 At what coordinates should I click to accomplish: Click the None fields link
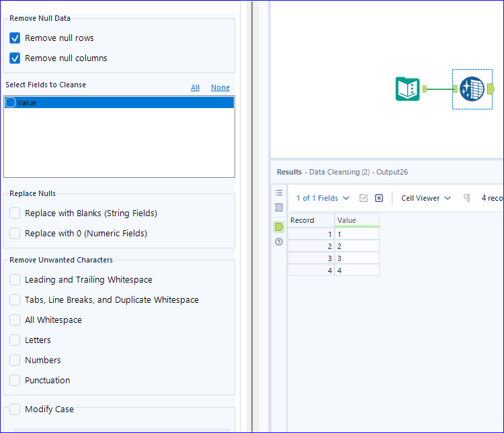220,87
